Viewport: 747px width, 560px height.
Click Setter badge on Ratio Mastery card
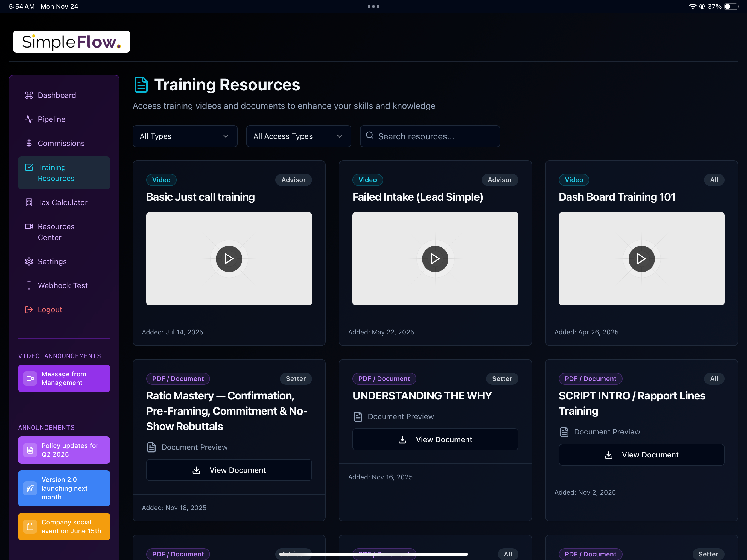tap(296, 379)
